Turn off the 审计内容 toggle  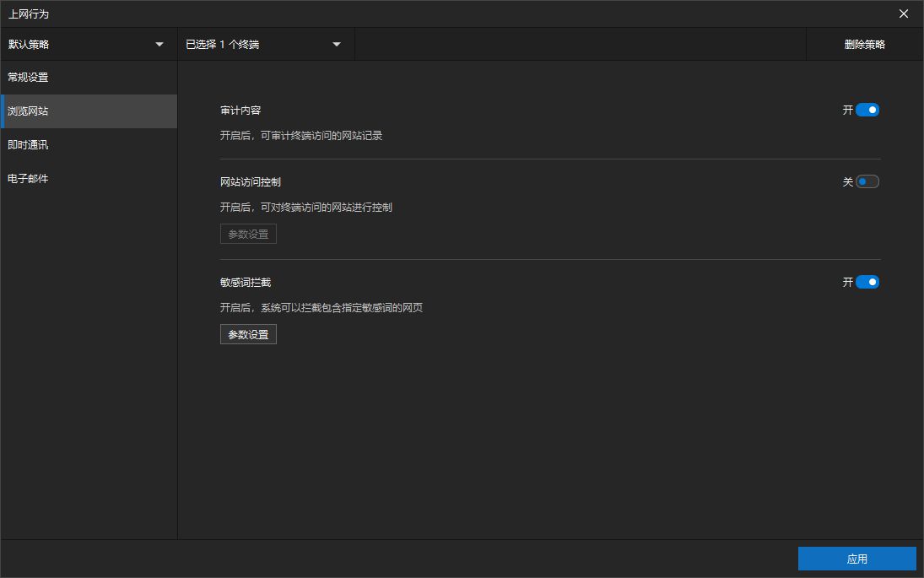point(867,111)
